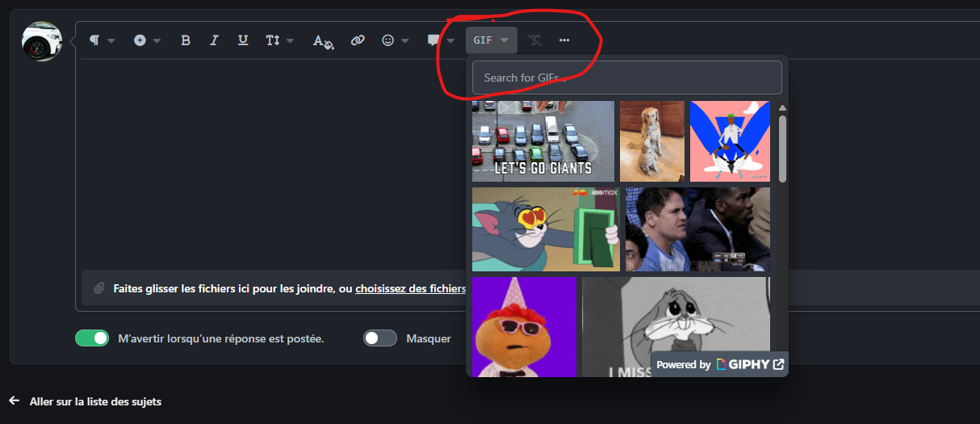This screenshot has width=980, height=424.
Task: Click the user avatar car picture
Action: point(42,42)
